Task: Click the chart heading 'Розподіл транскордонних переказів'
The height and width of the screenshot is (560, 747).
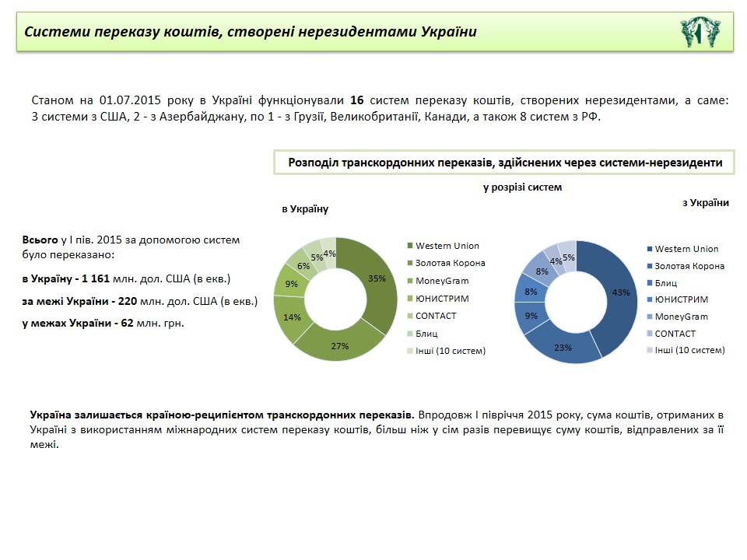Action: pyautogui.click(x=505, y=163)
